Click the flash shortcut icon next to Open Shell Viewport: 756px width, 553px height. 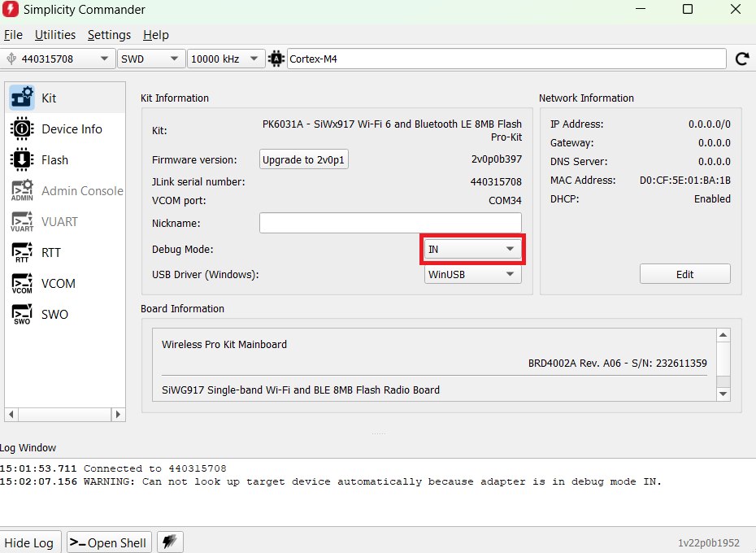pos(169,542)
